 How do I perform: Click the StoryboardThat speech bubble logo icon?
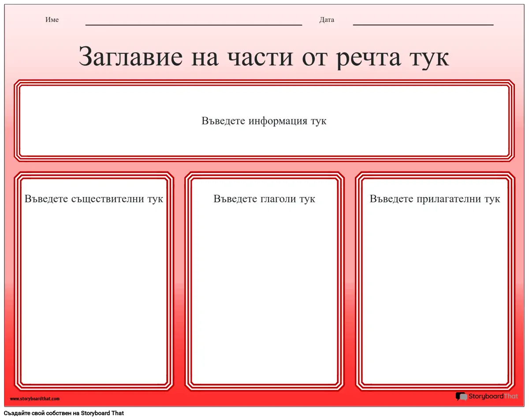click(x=461, y=397)
